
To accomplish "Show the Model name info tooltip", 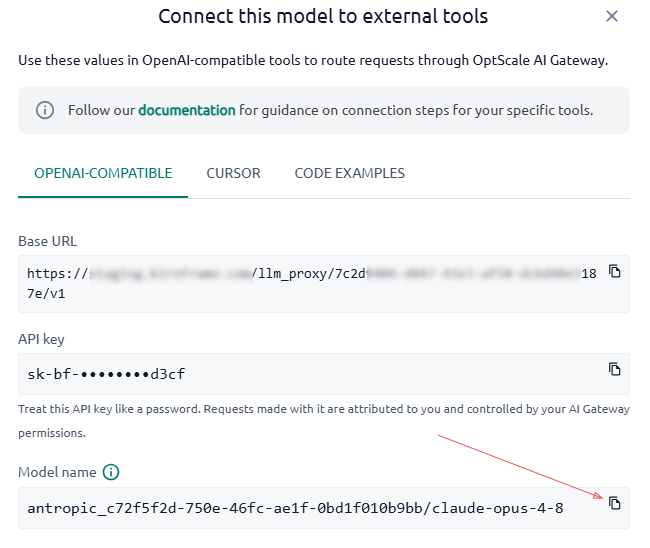I will [111, 472].
